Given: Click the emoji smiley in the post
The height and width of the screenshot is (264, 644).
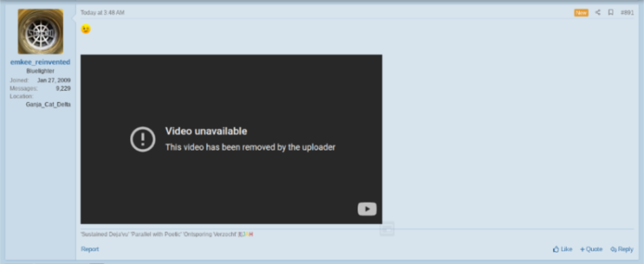Looking at the screenshot, I should click(85, 29).
